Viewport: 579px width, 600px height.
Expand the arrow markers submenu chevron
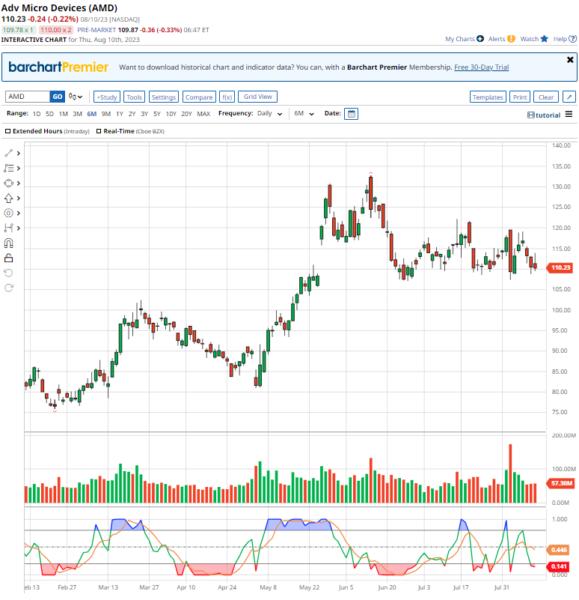click(x=18, y=198)
